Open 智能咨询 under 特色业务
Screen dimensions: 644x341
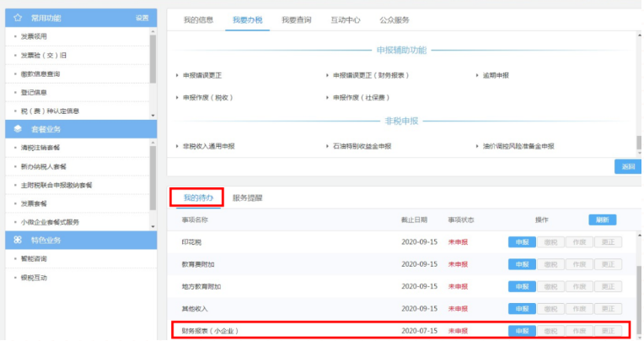tap(34, 259)
